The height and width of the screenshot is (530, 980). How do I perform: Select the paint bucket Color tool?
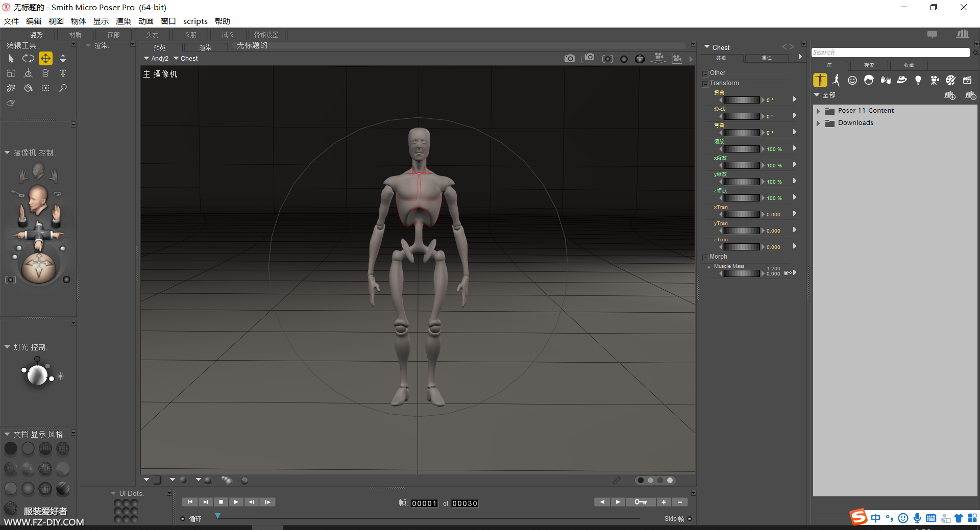pyautogui.click(x=28, y=88)
